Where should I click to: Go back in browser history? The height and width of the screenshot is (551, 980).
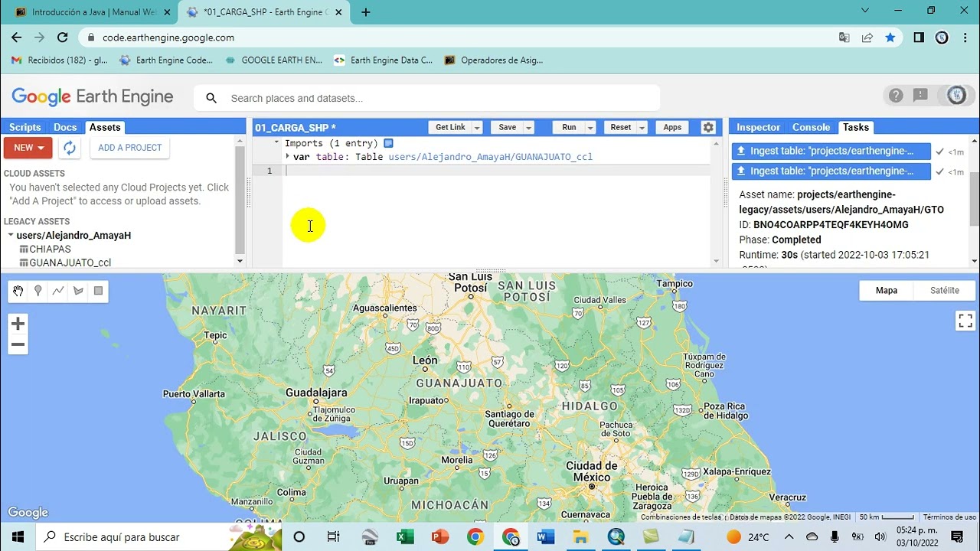point(17,37)
